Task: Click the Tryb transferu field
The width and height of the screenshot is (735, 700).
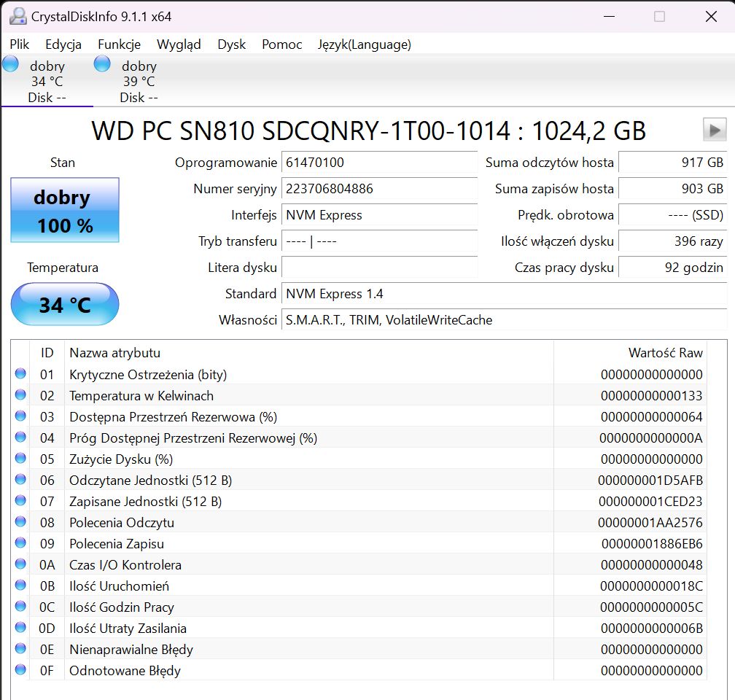Action: click(379, 241)
